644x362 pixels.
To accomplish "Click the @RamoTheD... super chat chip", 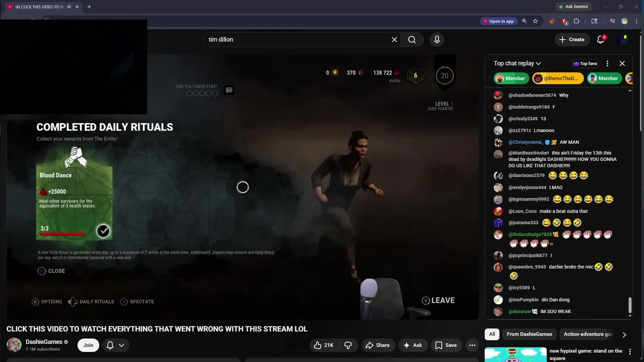I will click(558, 78).
